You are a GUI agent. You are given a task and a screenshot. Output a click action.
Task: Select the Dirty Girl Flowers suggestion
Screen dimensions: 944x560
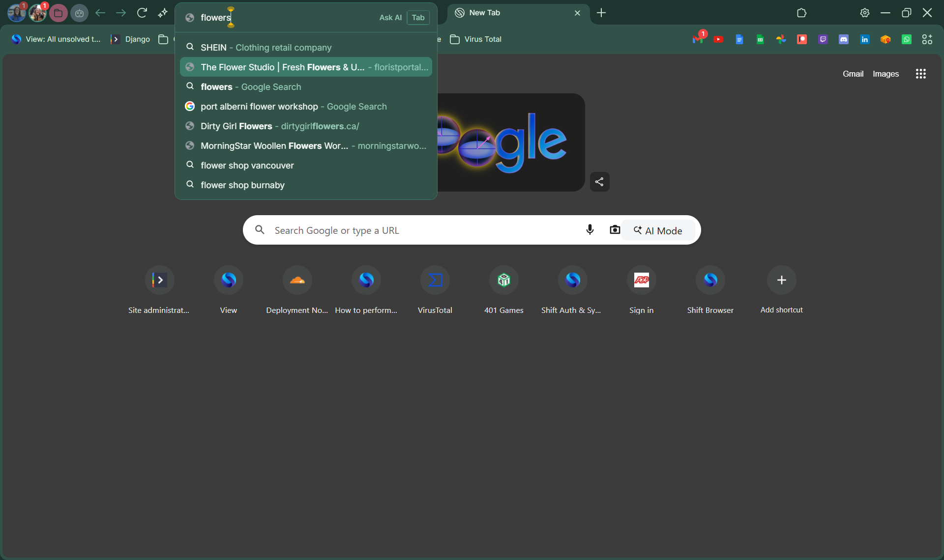tap(306, 126)
